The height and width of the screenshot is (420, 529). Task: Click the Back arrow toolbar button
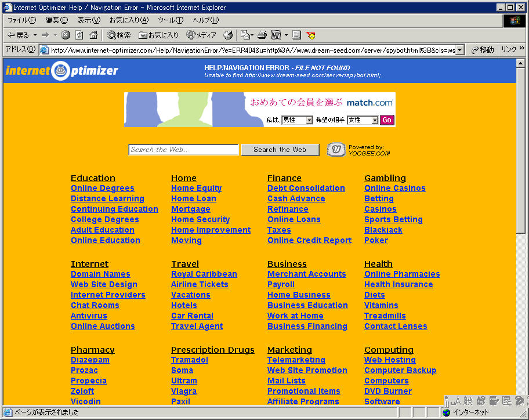tap(17, 35)
